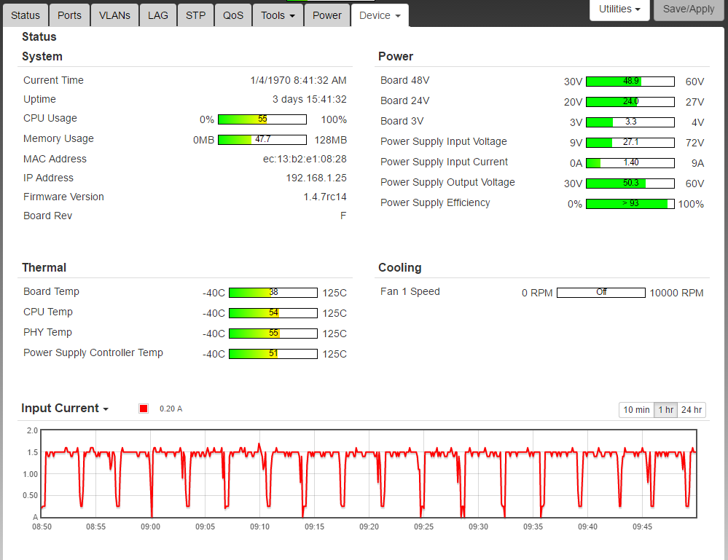Switch to the VLANs tab
The height and width of the screenshot is (560, 728).
pyautogui.click(x=114, y=15)
